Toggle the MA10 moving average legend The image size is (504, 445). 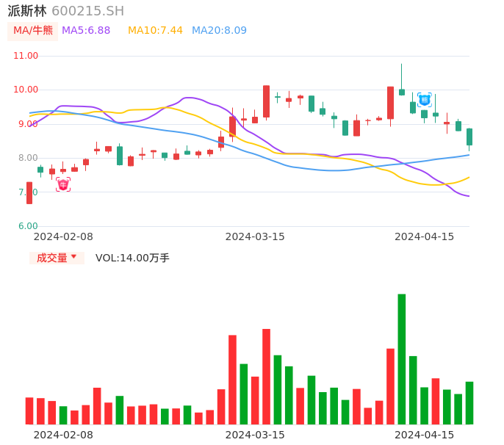tap(155, 31)
